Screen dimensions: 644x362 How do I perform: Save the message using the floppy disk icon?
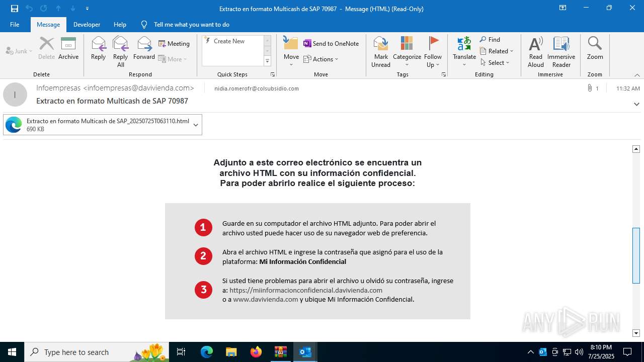point(14,9)
